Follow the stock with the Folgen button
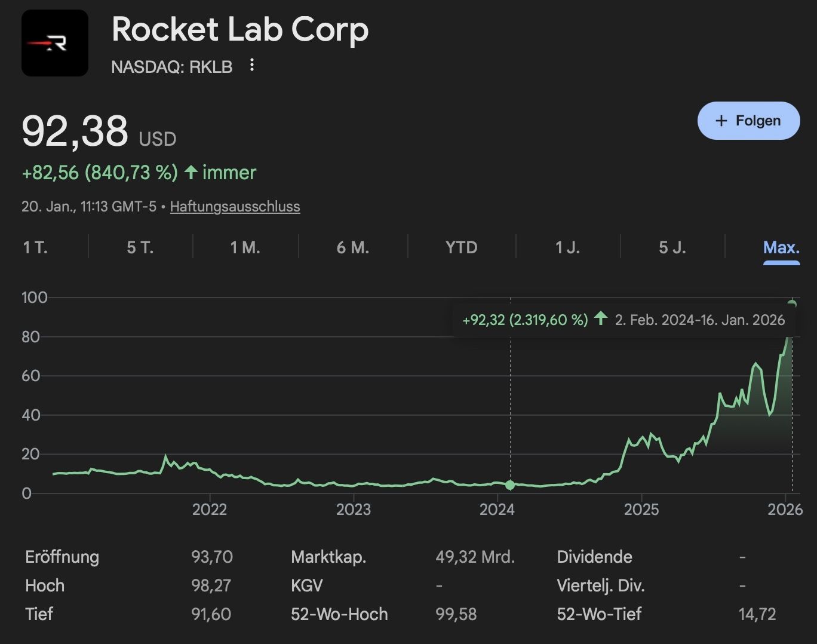This screenshot has width=817, height=644. pos(748,121)
